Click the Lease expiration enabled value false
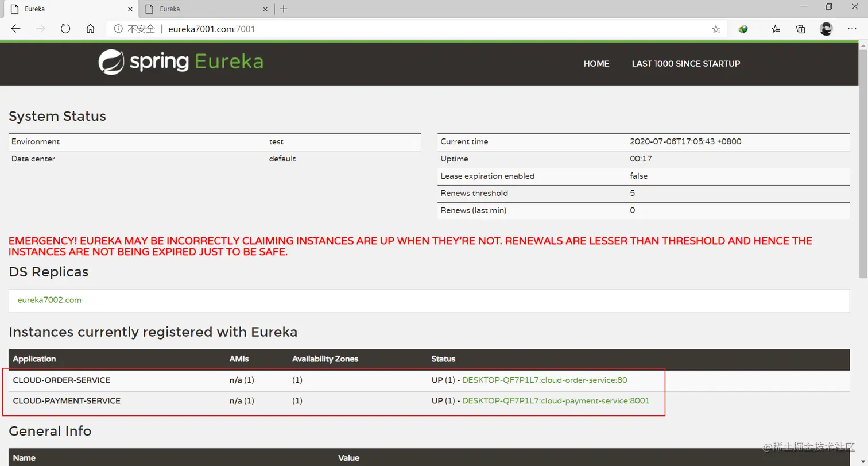 click(x=638, y=176)
